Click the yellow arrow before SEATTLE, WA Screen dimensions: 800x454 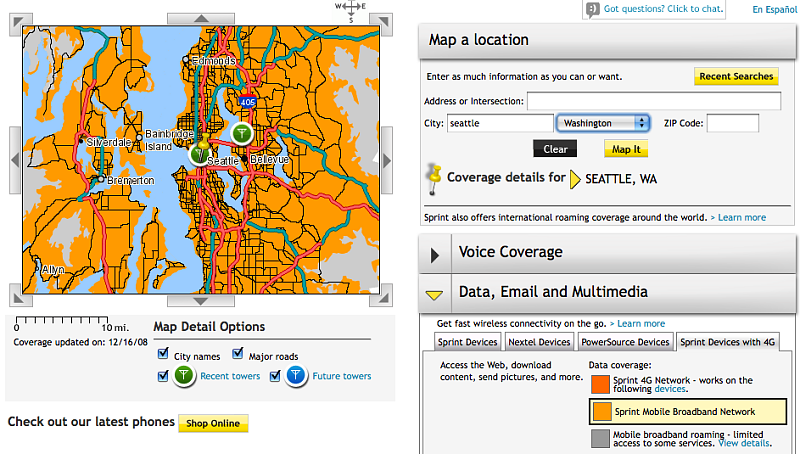point(575,179)
